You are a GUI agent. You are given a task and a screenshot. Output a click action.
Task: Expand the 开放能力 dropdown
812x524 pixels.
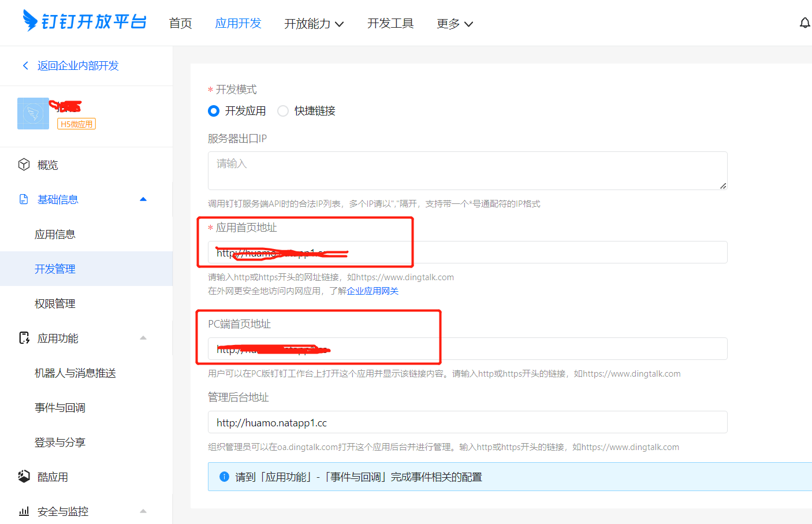tap(314, 23)
